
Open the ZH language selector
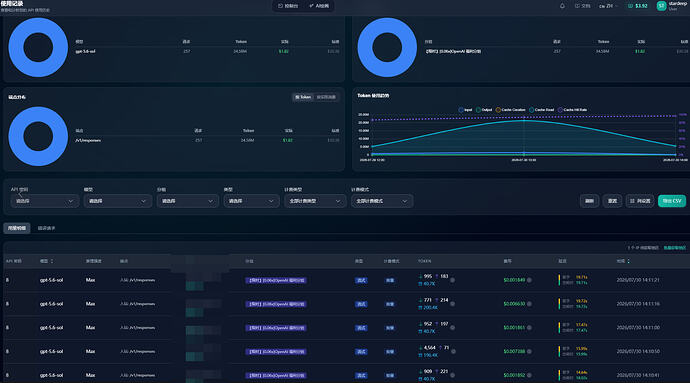609,6
